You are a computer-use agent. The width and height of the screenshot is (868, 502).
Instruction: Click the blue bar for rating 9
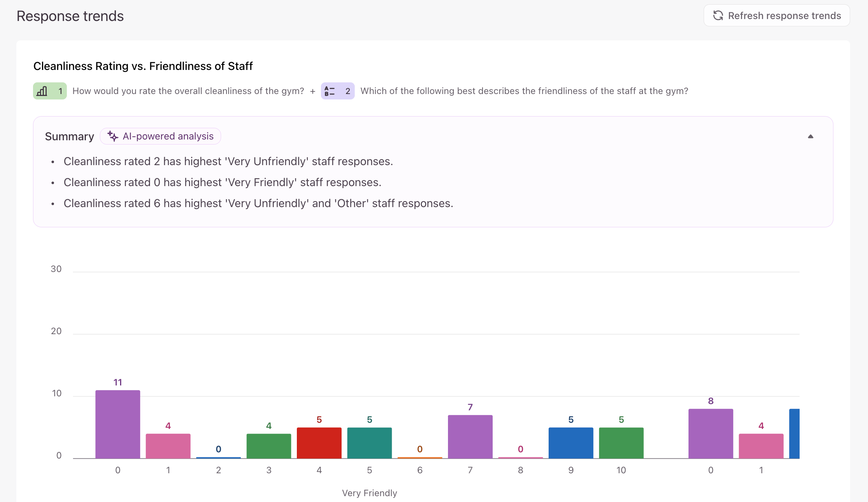(571, 443)
